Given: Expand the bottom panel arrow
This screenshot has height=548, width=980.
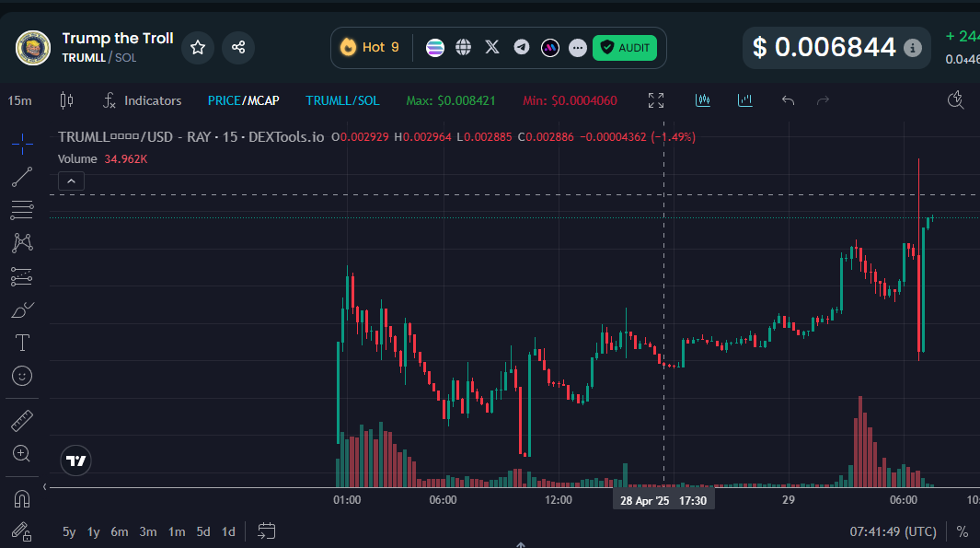Looking at the screenshot, I should tap(521, 545).
